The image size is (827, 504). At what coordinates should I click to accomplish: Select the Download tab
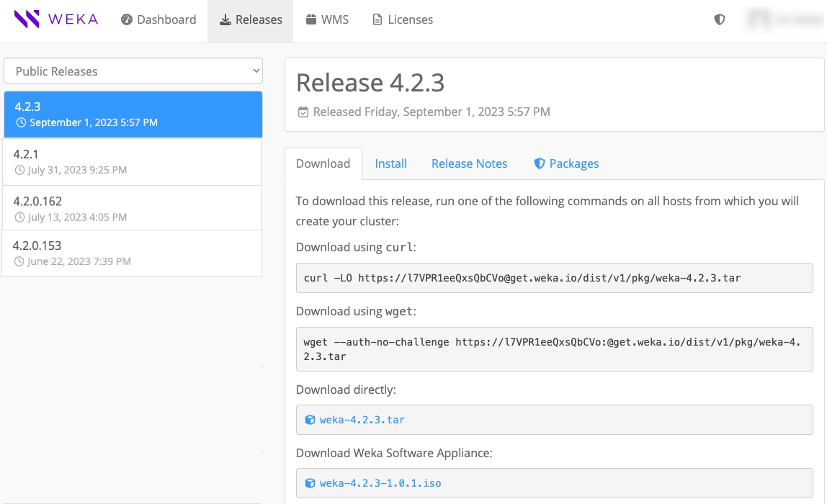pyautogui.click(x=323, y=163)
